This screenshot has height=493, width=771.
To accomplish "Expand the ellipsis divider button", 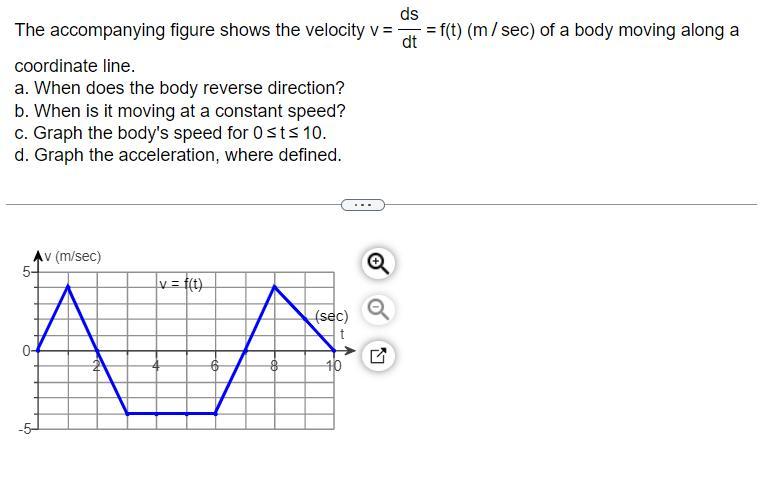I will (362, 205).
